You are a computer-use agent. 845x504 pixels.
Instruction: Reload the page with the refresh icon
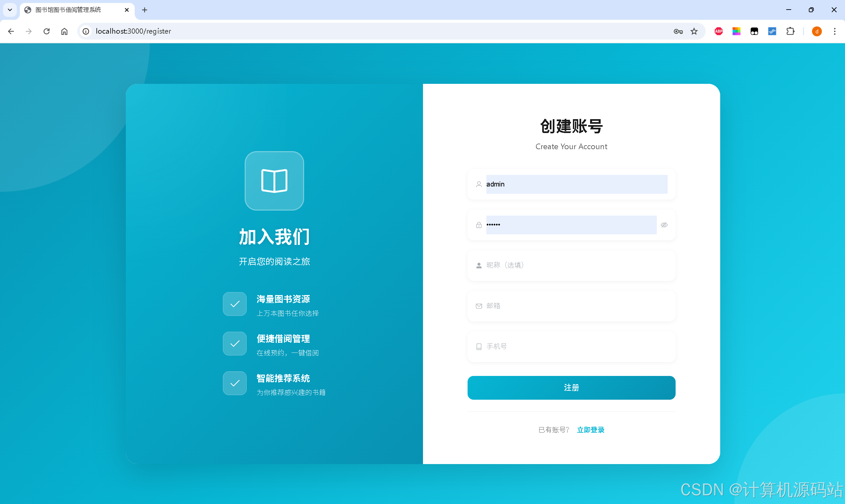[x=47, y=31]
